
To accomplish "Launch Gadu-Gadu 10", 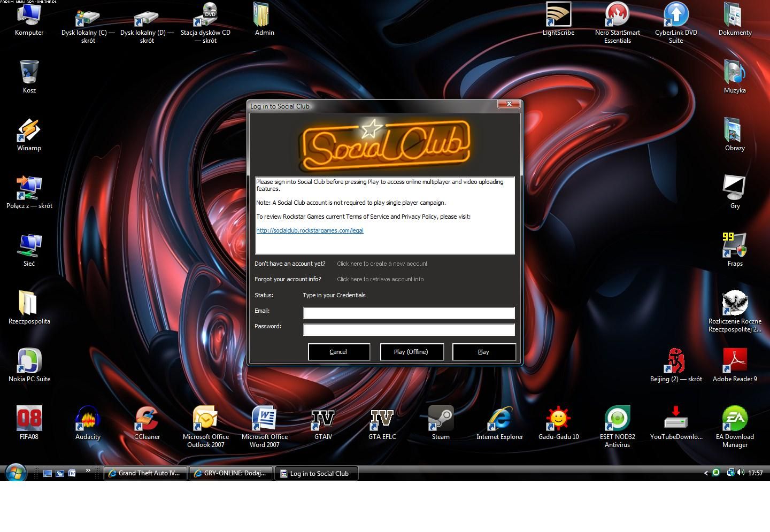I will pyautogui.click(x=558, y=423).
